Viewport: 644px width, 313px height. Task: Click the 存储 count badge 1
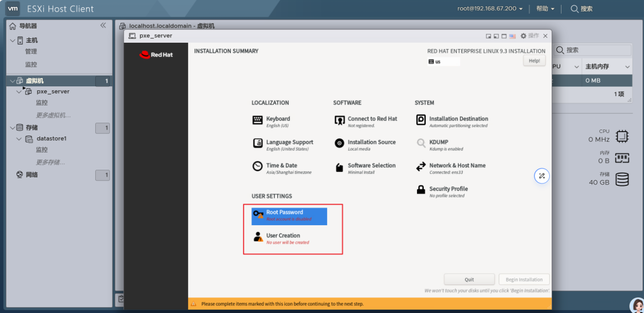tap(103, 128)
